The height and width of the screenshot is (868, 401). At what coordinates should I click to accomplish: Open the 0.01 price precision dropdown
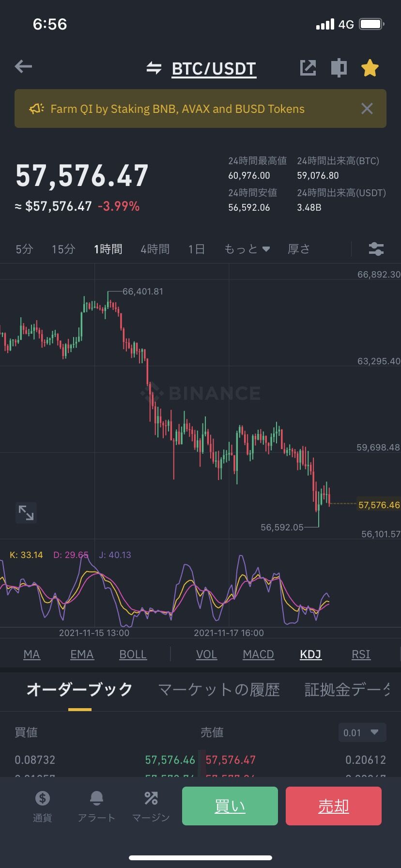[362, 732]
